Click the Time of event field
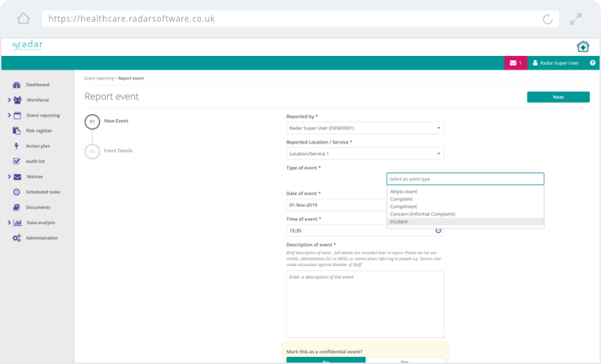 365,231
